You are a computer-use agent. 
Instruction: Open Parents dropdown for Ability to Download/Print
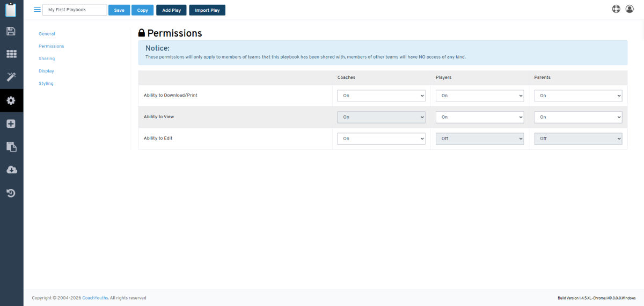pos(578,96)
